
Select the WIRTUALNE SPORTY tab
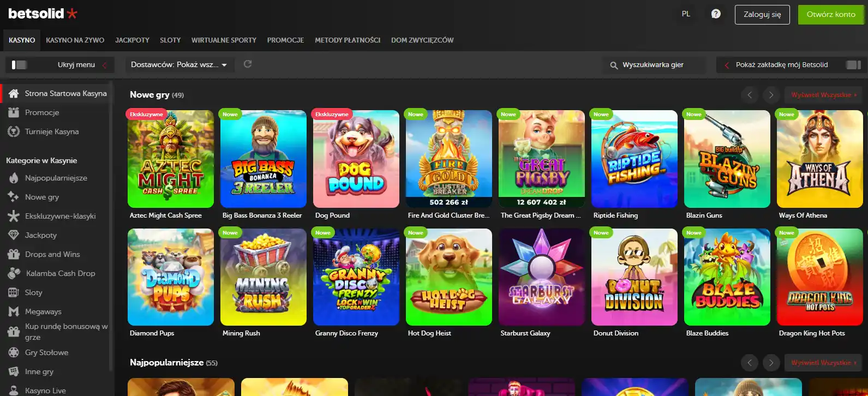224,40
